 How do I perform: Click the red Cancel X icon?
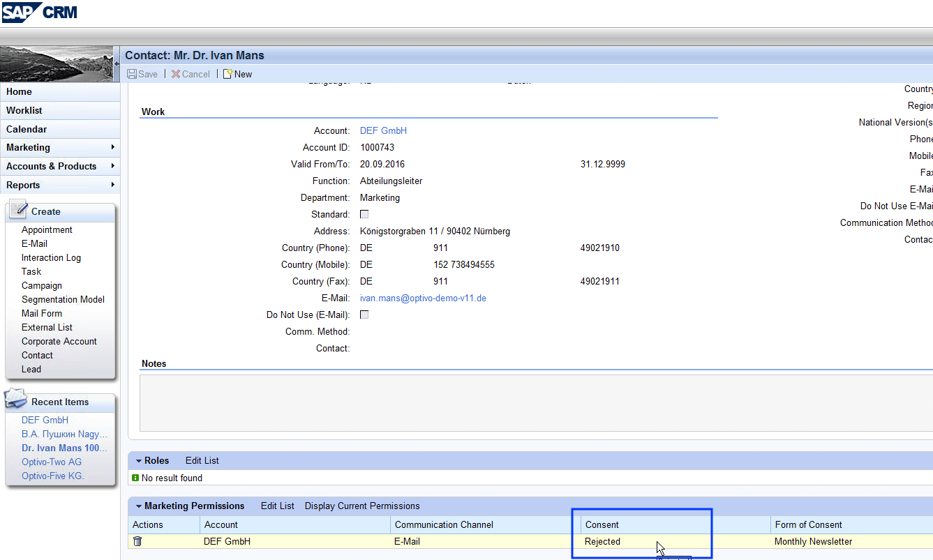click(176, 74)
